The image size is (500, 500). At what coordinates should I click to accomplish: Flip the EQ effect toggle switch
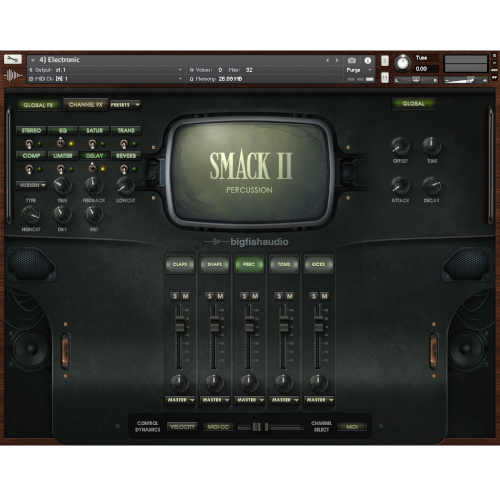[61, 143]
